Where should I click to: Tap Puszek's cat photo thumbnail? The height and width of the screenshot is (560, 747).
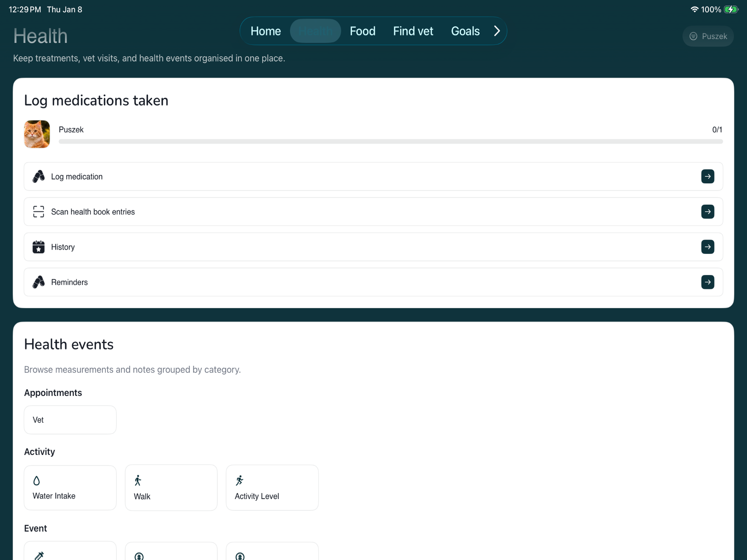click(x=37, y=134)
